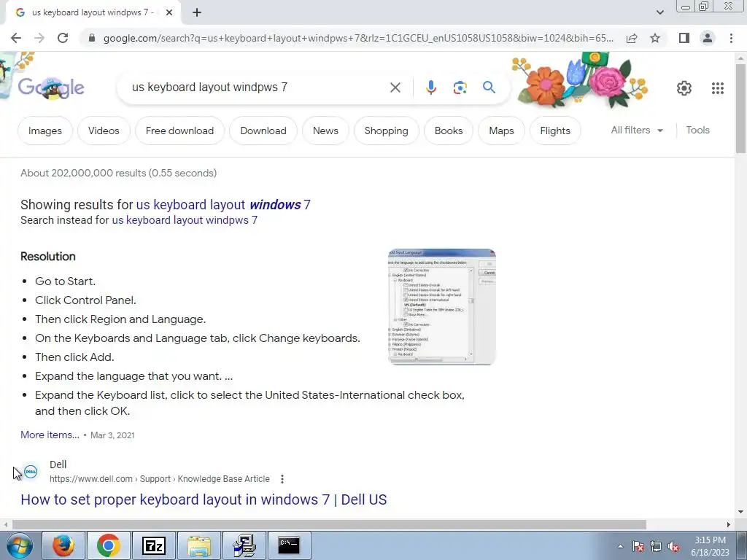747x560 pixels.
Task: Select the Free download filter chip
Action: pos(179,131)
